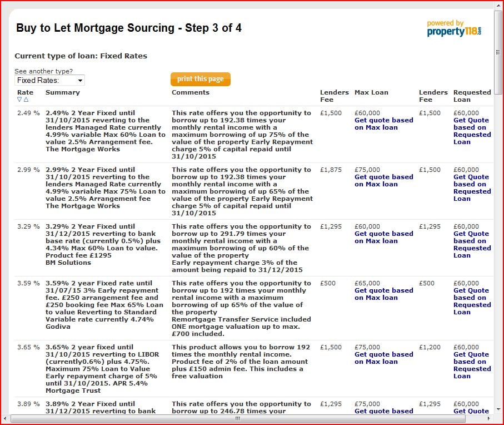Viewport: 504px width, 425px height.
Task: Click horizontal scrollbar right arrow
Action: (489, 418)
